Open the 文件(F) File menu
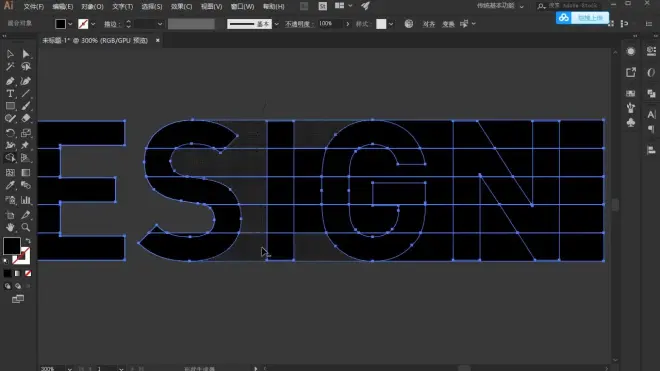Image resolution: width=660 pixels, height=371 pixels. pyautogui.click(x=34, y=7)
